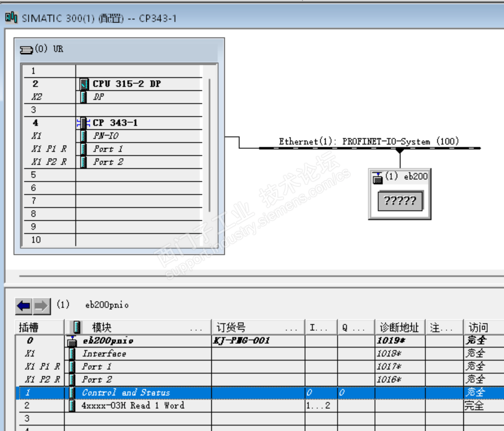504x431 pixels.
Task: Click the 访问 column header
Action: pos(484,328)
